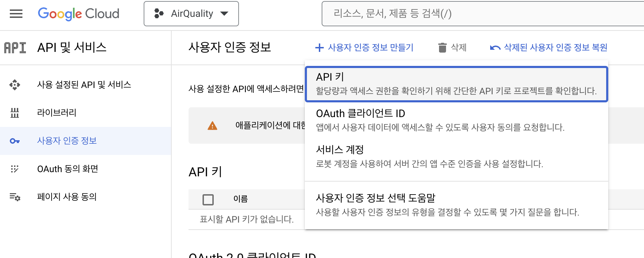644x258 pixels.
Task: Click the 사용자 인증 정보 page heading
Action: click(230, 47)
